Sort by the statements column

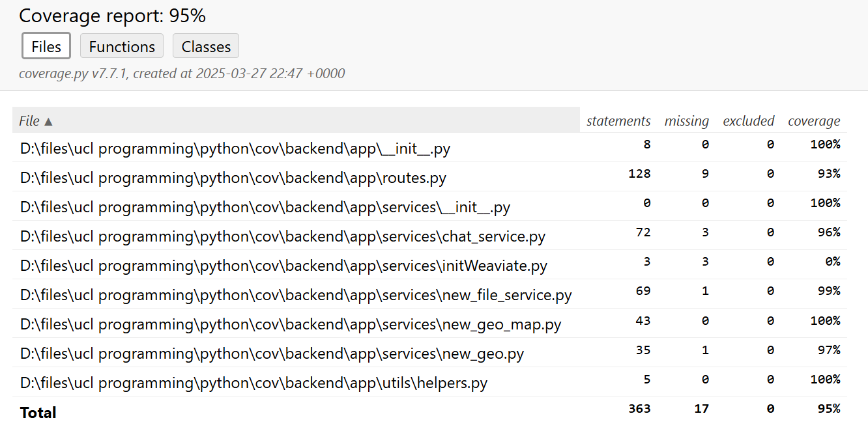(x=618, y=120)
